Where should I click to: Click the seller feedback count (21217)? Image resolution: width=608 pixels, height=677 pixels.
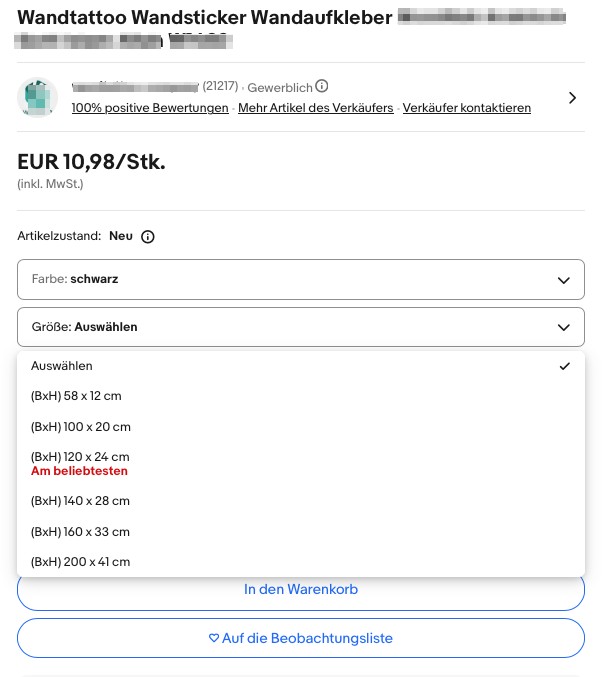tap(220, 87)
